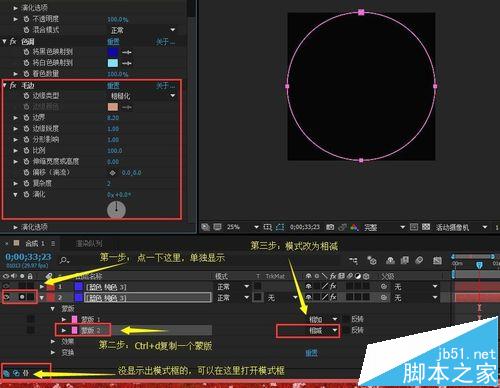Screen dimensions: 500x388
Task: Click 重置 link for 色调 effect
Action: (113, 41)
